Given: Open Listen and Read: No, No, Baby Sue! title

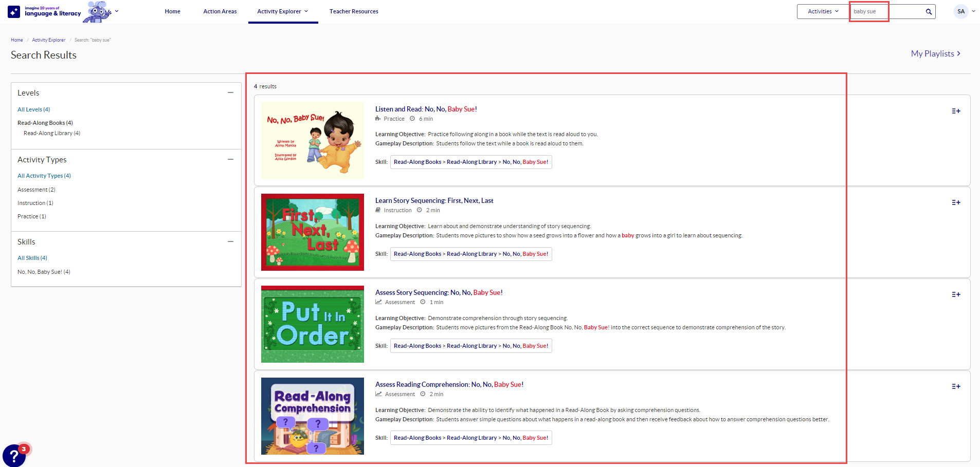Looking at the screenshot, I should [426, 109].
